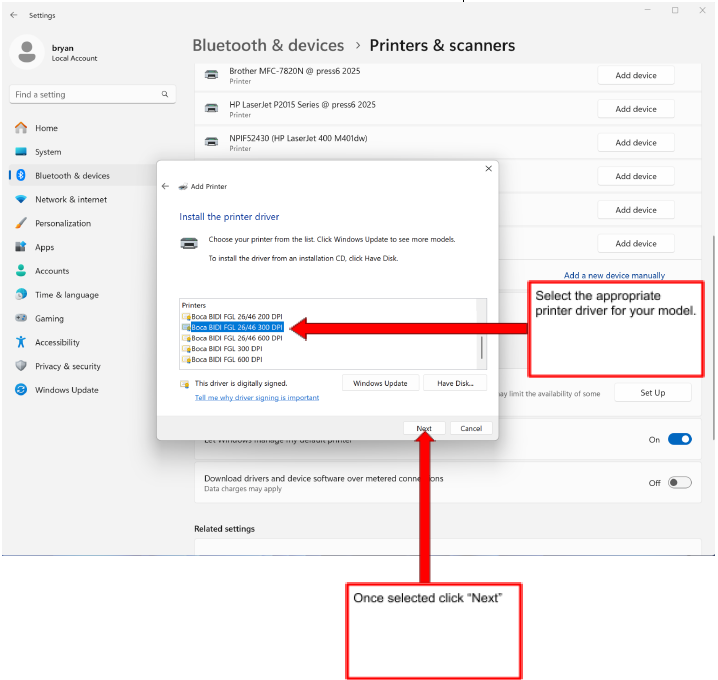Viewport: 718px width, 680px height.
Task: Open driver signing importance link
Action: point(257,397)
